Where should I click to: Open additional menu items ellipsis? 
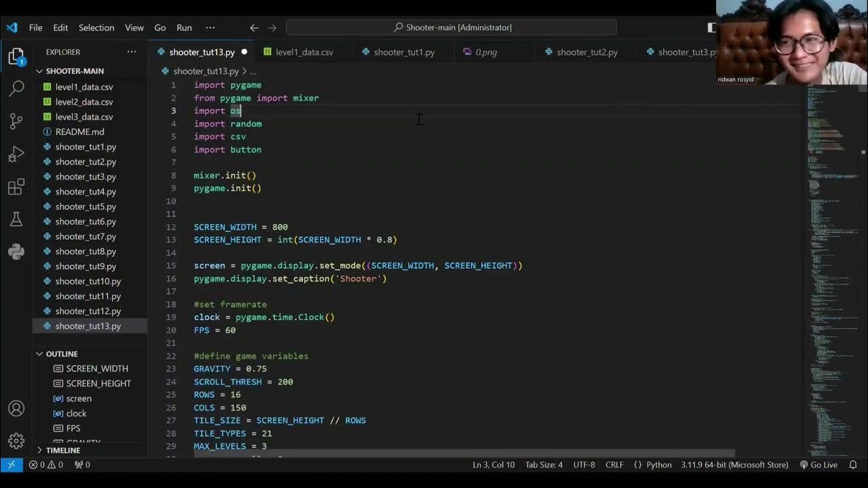(210, 28)
